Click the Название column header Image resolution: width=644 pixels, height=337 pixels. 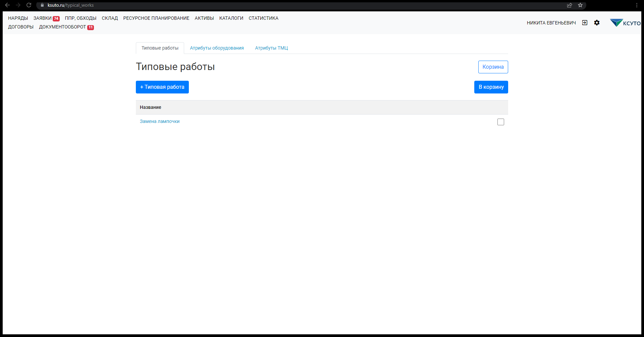point(151,107)
